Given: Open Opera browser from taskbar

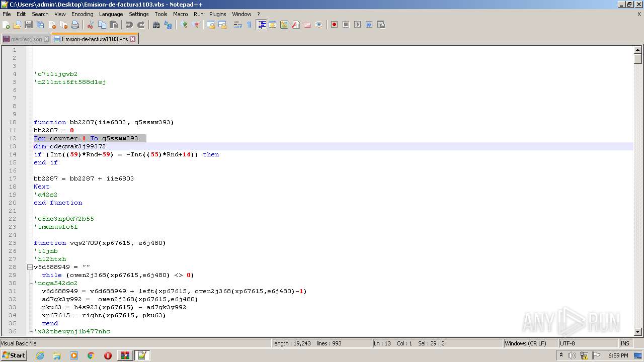Looking at the screenshot, I should (108, 355).
